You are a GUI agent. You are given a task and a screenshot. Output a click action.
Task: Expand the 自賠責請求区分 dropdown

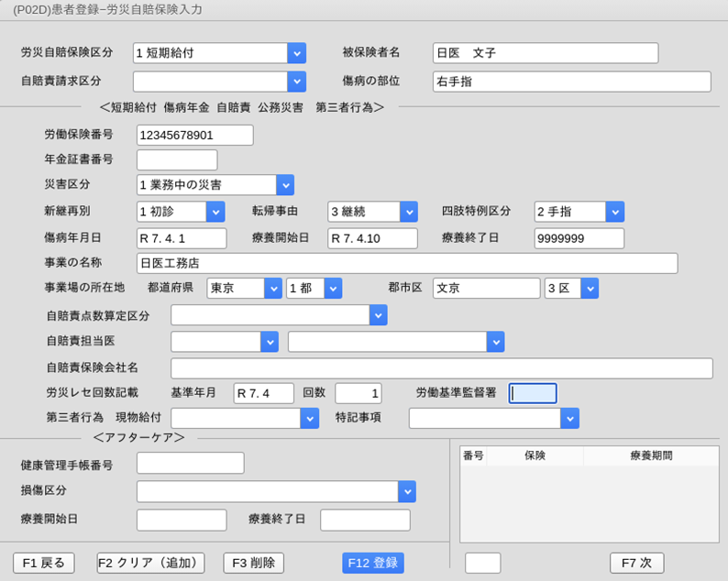(x=296, y=82)
